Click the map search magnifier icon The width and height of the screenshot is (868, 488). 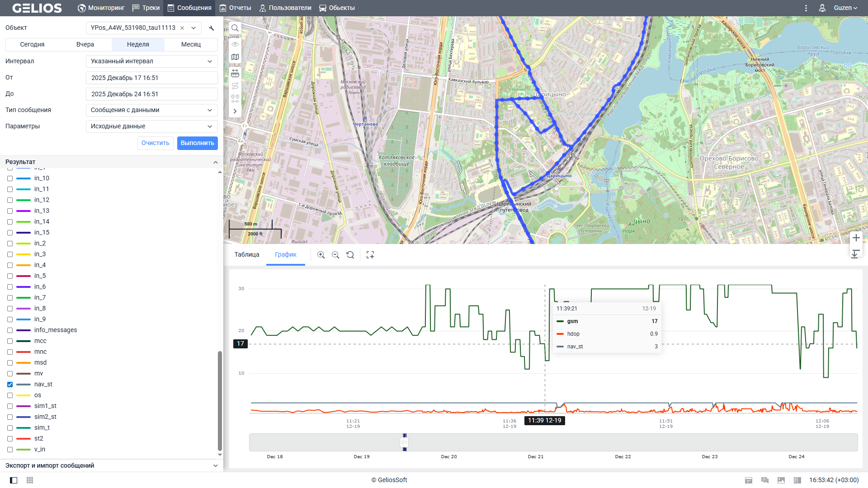point(235,28)
